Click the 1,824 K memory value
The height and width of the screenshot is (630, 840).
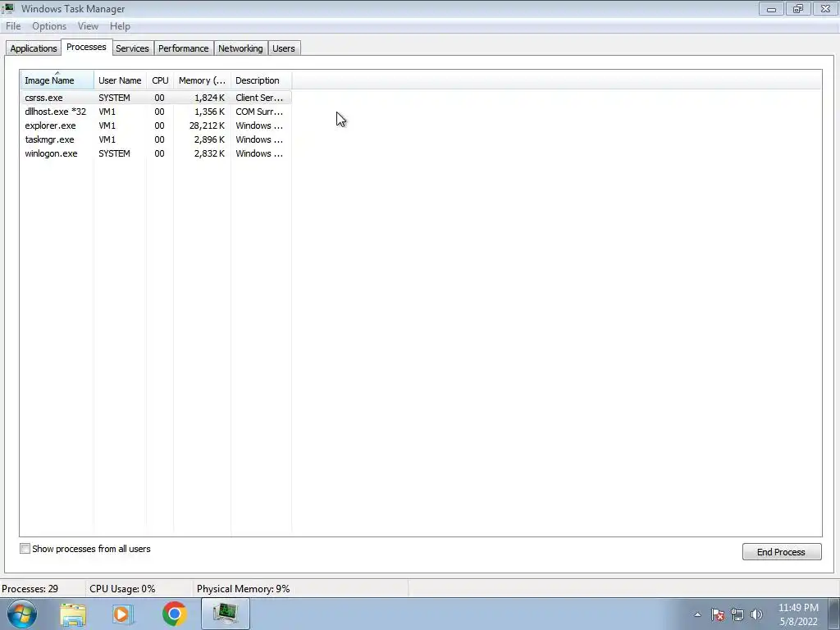pyautogui.click(x=209, y=98)
